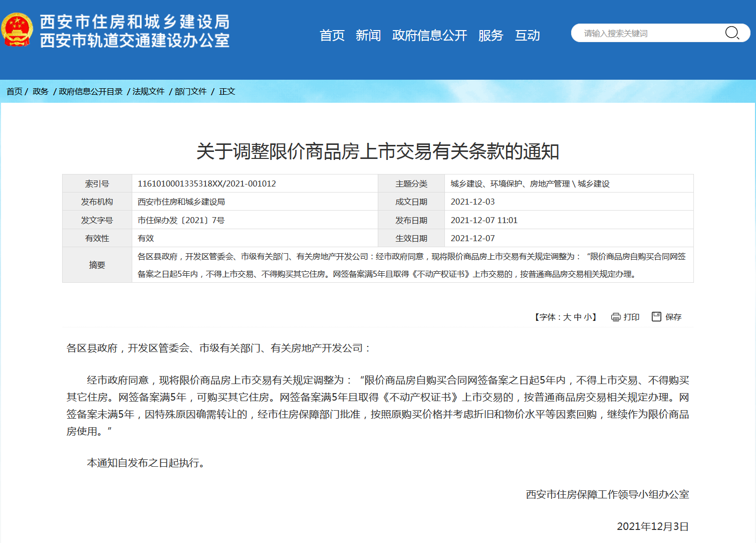Set font size to 大
Viewport: 756px width, 543px height.
click(x=567, y=317)
